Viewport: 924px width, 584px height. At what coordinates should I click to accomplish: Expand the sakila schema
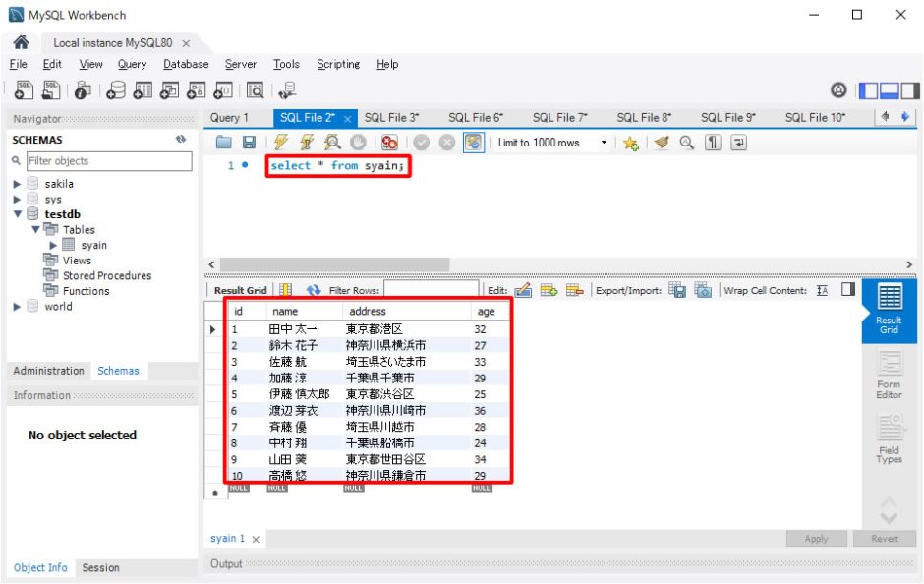[17, 183]
